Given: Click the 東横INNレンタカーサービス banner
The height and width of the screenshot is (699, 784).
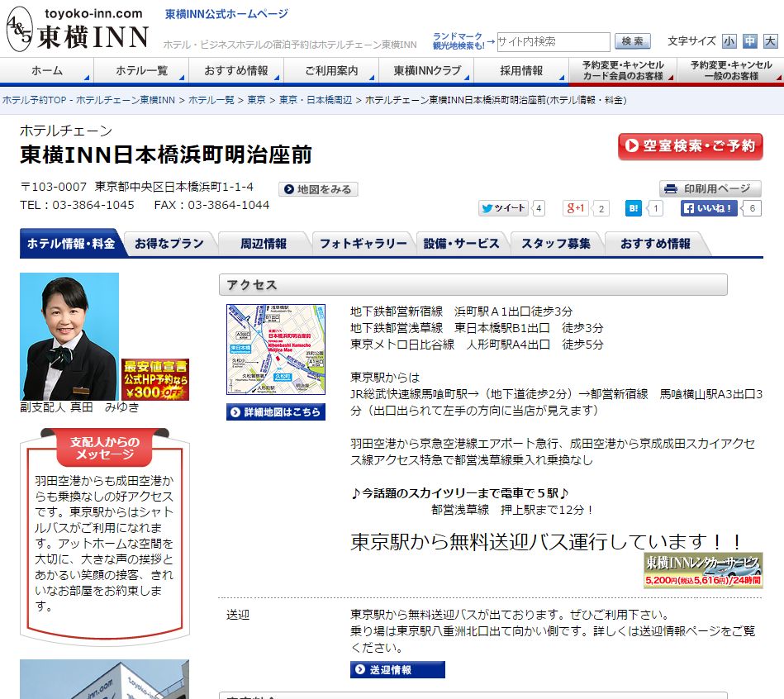Looking at the screenshot, I should [x=703, y=570].
